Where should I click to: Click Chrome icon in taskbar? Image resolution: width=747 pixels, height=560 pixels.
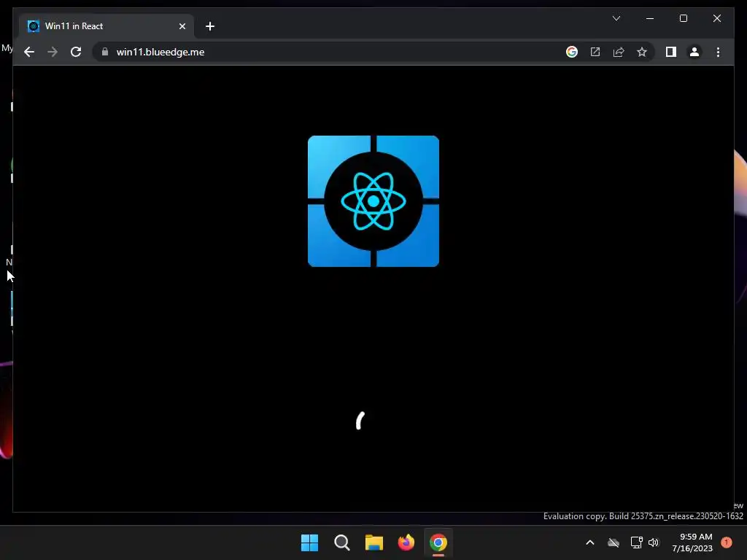[438, 542]
